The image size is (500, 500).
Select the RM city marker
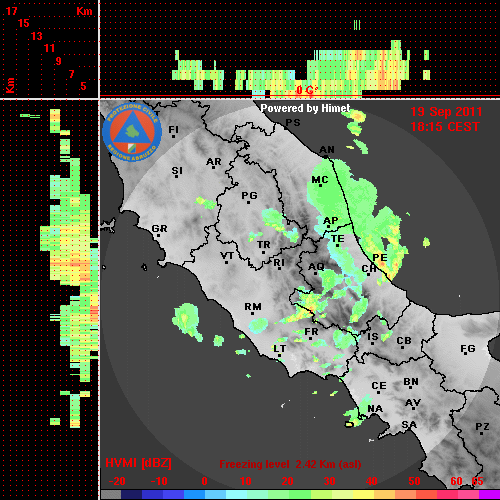(x=252, y=313)
